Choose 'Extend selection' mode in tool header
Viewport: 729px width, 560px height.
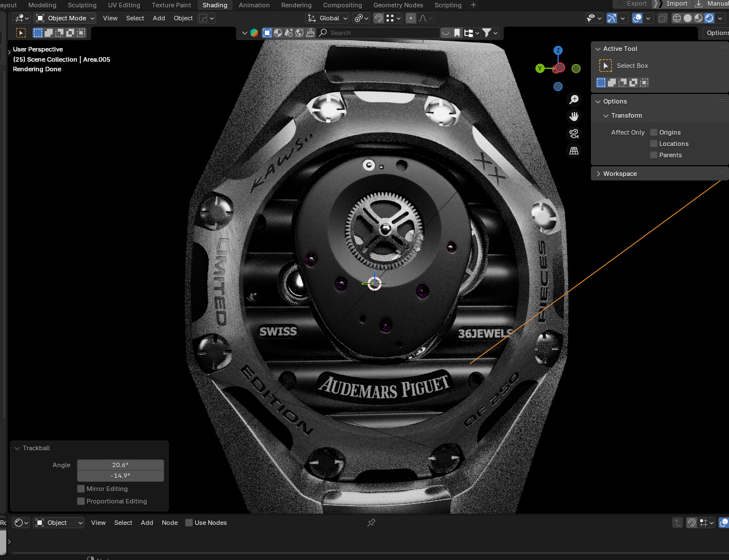point(49,33)
